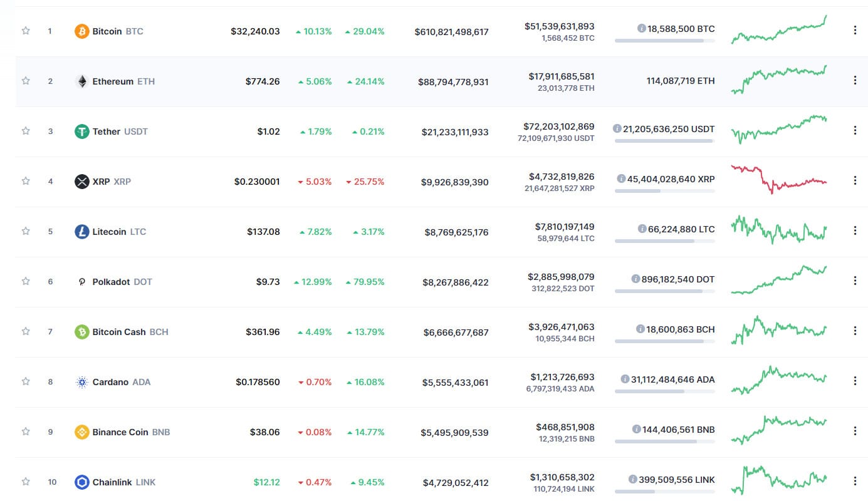Click the green Tether logo icon

(x=82, y=132)
